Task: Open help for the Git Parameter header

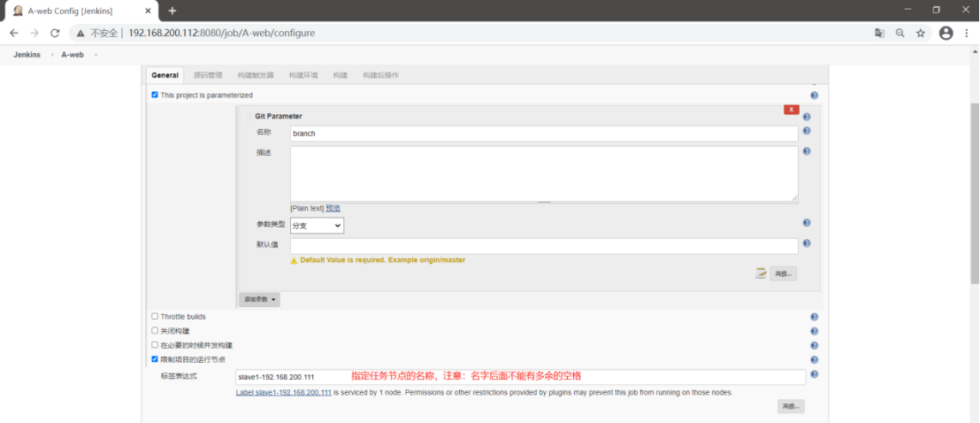Action: pyautogui.click(x=807, y=117)
